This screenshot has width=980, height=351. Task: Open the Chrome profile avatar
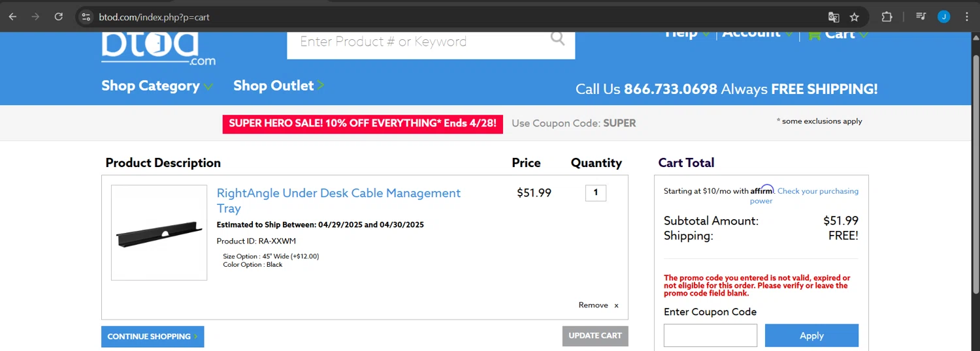(x=943, y=17)
